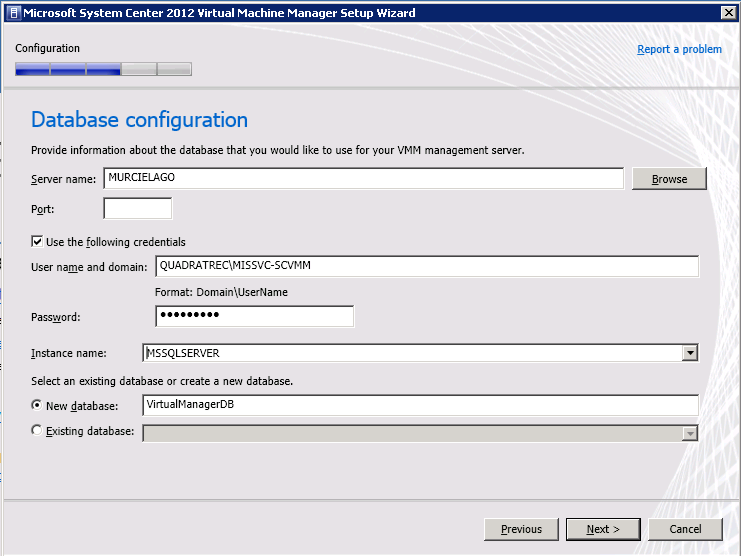Click the Instance name label
This screenshot has height=556, width=741.
point(69,353)
